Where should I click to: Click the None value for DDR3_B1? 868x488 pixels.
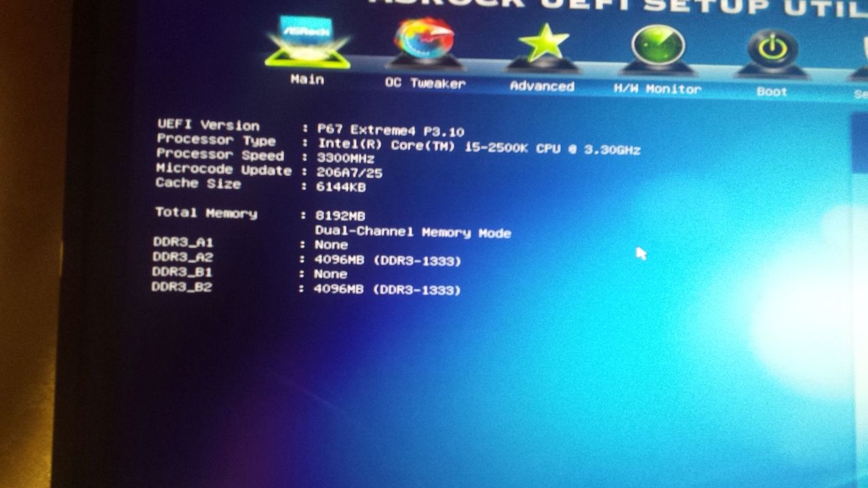(330, 274)
